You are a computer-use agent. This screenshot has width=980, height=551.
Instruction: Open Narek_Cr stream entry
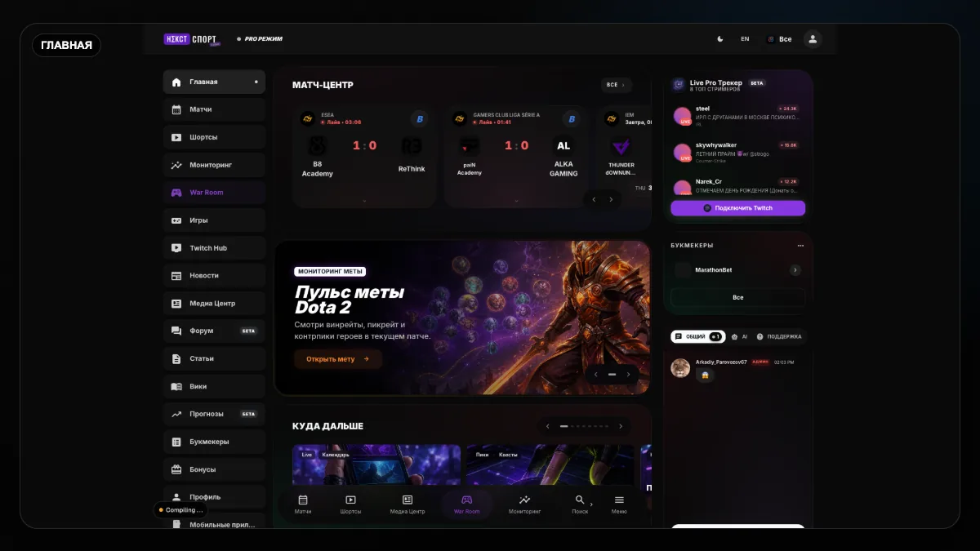tap(738, 187)
